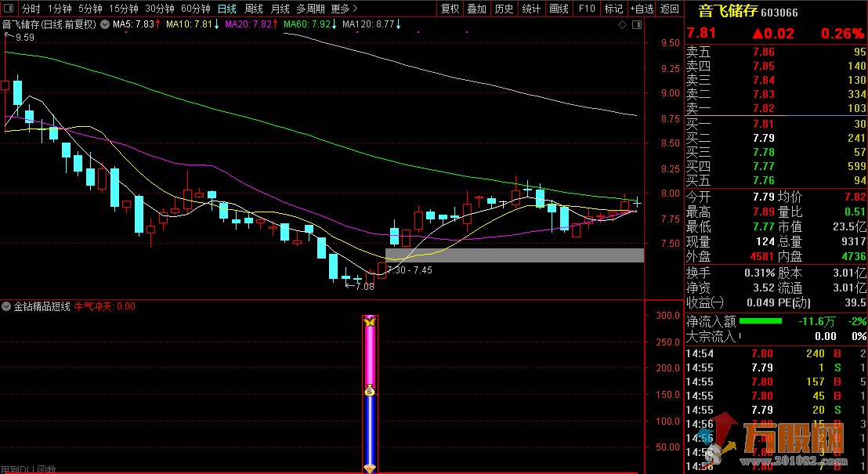The width and height of the screenshot is (868, 474).
Task: Click the 返回 back button
Action: [x=670, y=9]
